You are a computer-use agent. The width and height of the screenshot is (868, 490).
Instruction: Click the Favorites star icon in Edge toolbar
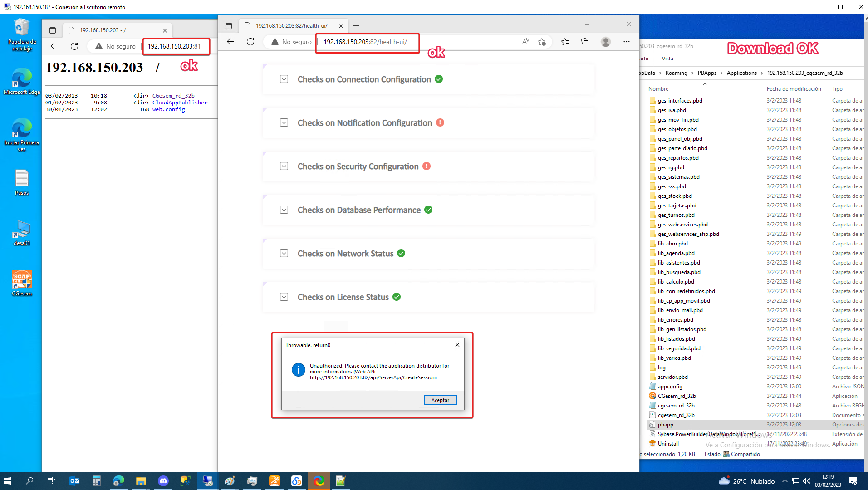(565, 42)
